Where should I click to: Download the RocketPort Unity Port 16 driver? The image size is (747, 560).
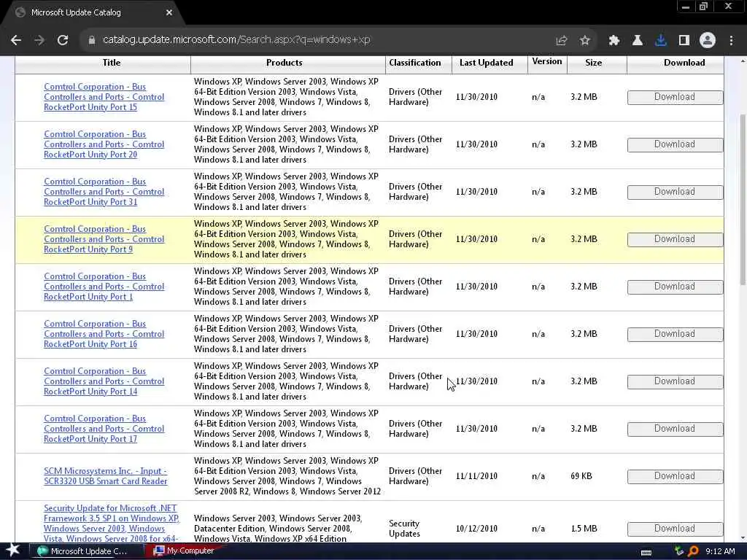coord(675,334)
